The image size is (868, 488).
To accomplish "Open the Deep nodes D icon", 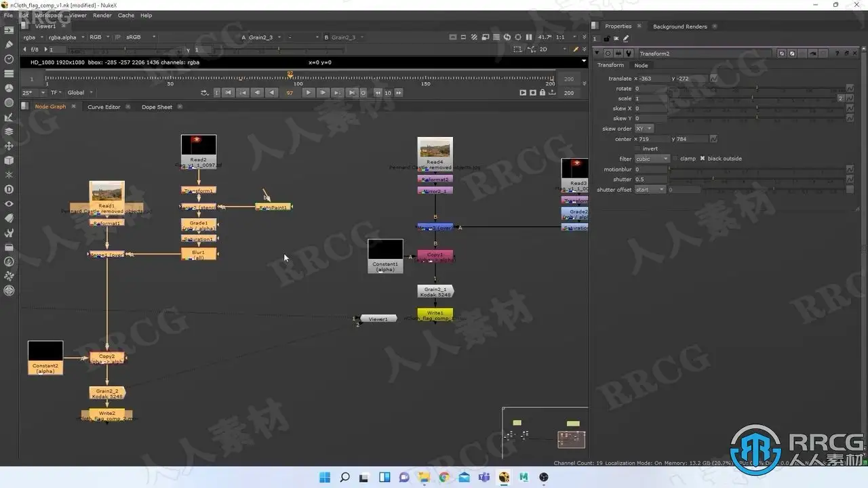I will point(9,189).
